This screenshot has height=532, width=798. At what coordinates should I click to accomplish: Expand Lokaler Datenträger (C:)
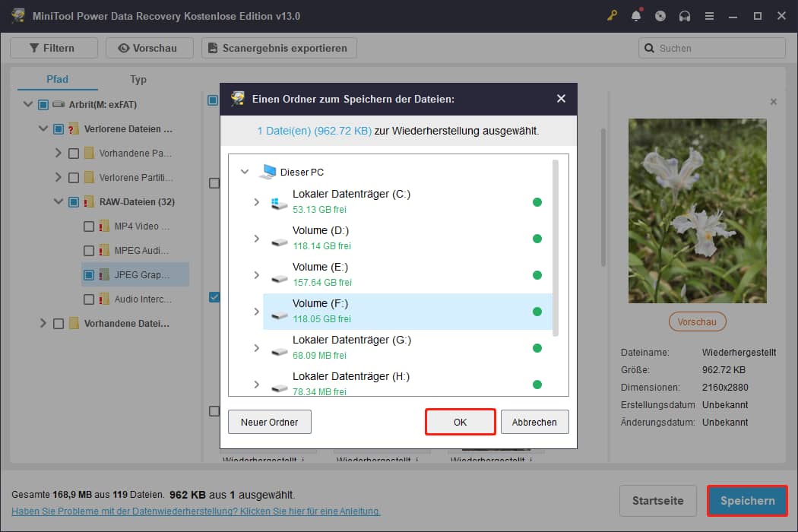point(257,202)
